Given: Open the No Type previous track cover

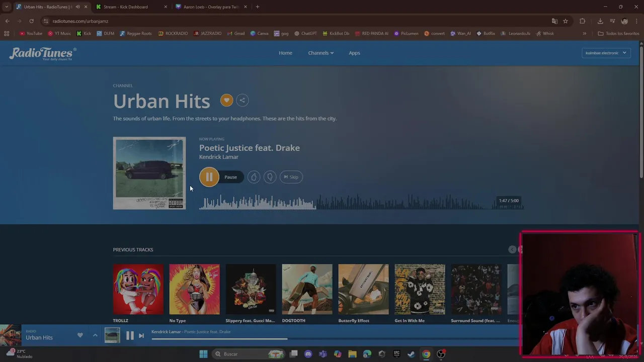Looking at the screenshot, I should [x=194, y=289].
